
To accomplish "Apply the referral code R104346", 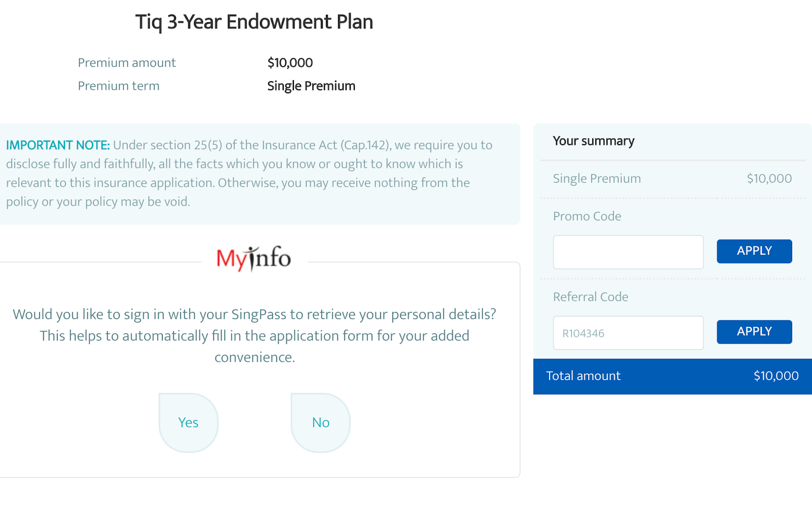I will pos(754,332).
